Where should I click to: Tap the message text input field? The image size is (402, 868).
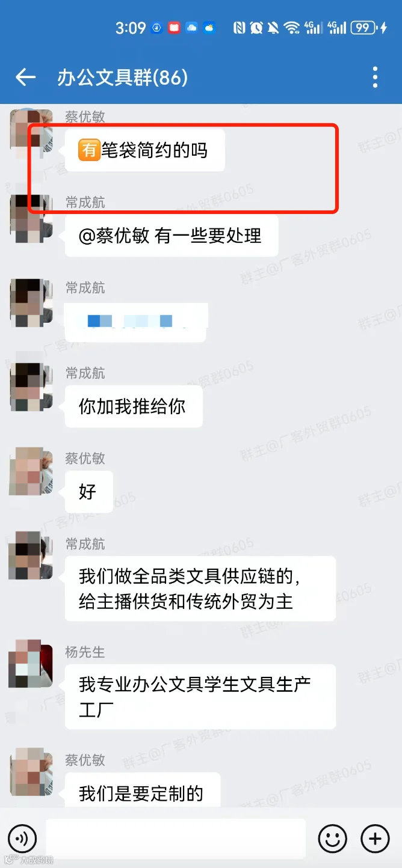pos(176,838)
